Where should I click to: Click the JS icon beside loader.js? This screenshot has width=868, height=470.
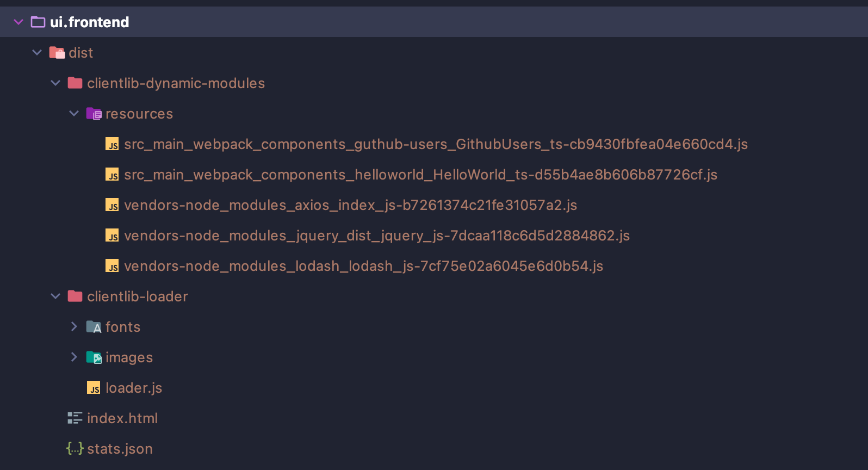point(94,388)
